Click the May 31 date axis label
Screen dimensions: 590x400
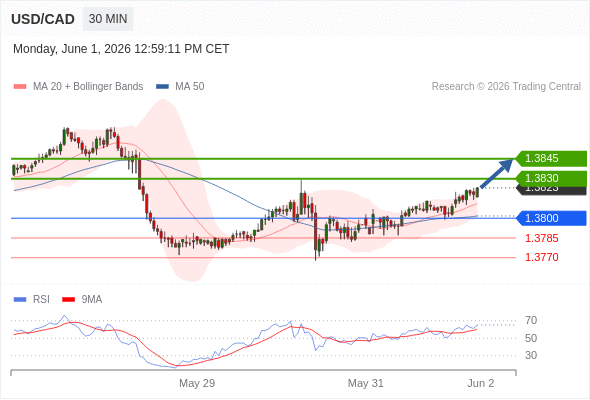pyautogui.click(x=365, y=383)
